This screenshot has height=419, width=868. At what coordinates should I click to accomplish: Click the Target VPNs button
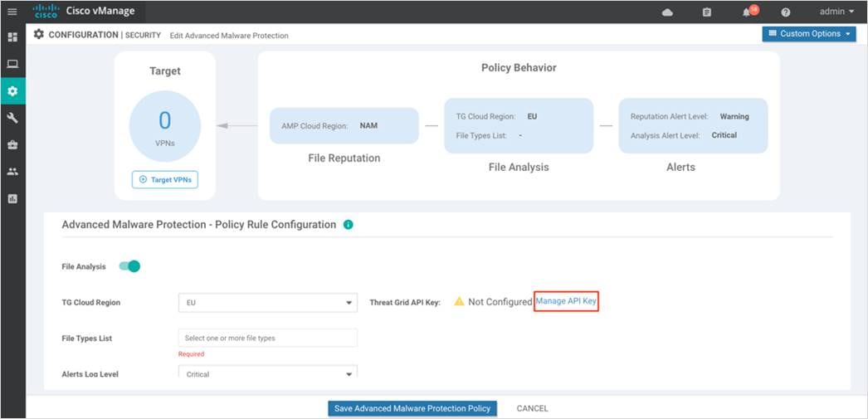pyautogui.click(x=165, y=179)
